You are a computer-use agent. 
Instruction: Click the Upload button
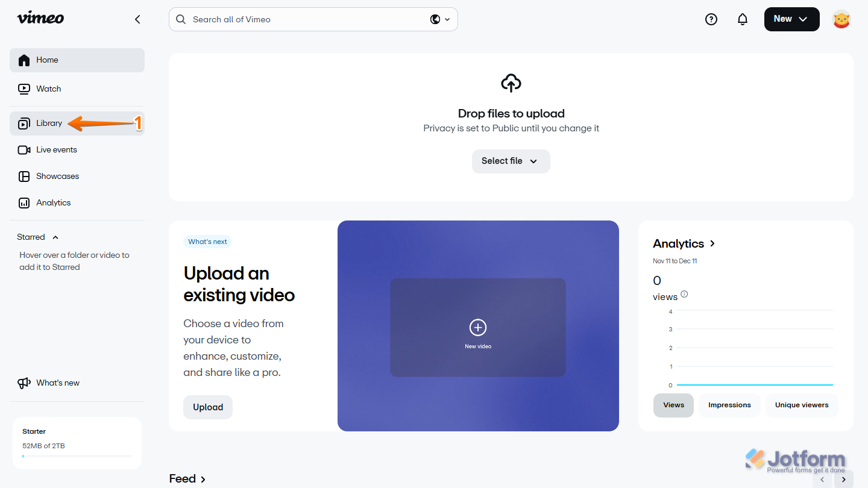pyautogui.click(x=207, y=407)
